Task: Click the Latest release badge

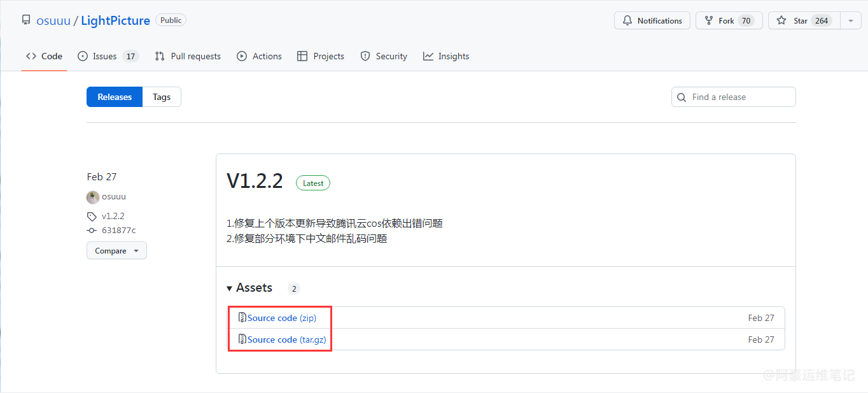Action: point(313,183)
